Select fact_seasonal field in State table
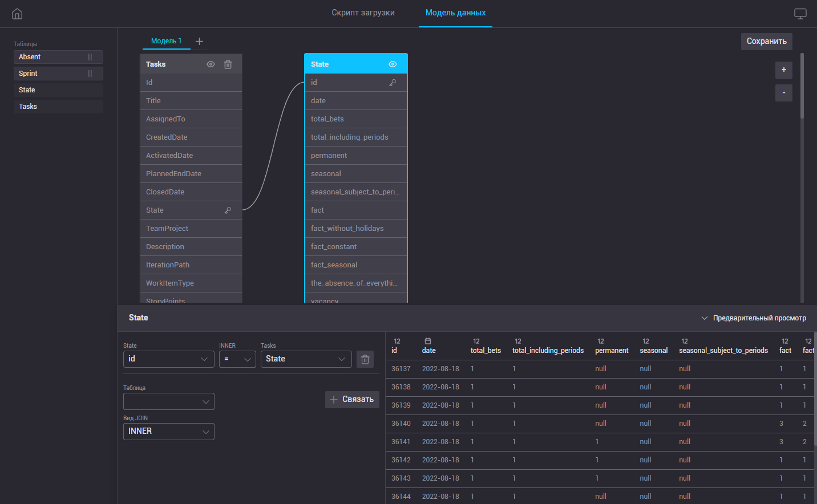Image resolution: width=817 pixels, height=504 pixels. [x=356, y=265]
